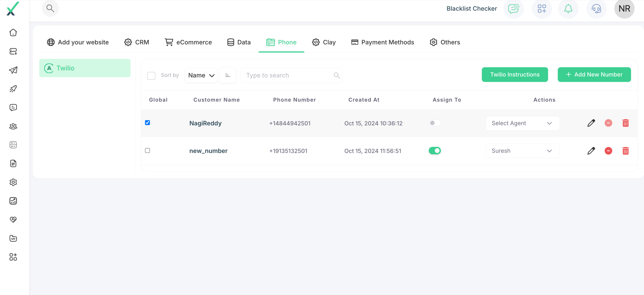Click the home icon in sidebar
Screen dimensions: 644x295
13,33
